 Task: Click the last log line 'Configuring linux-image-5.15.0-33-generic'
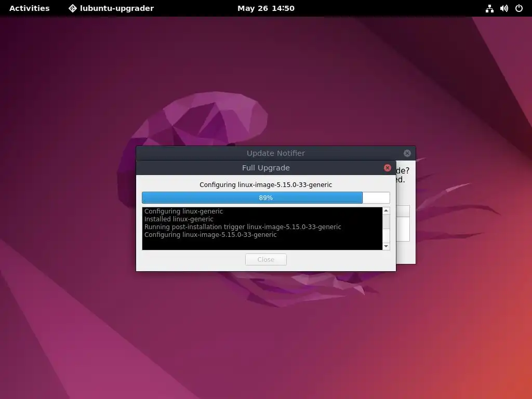tap(210, 235)
